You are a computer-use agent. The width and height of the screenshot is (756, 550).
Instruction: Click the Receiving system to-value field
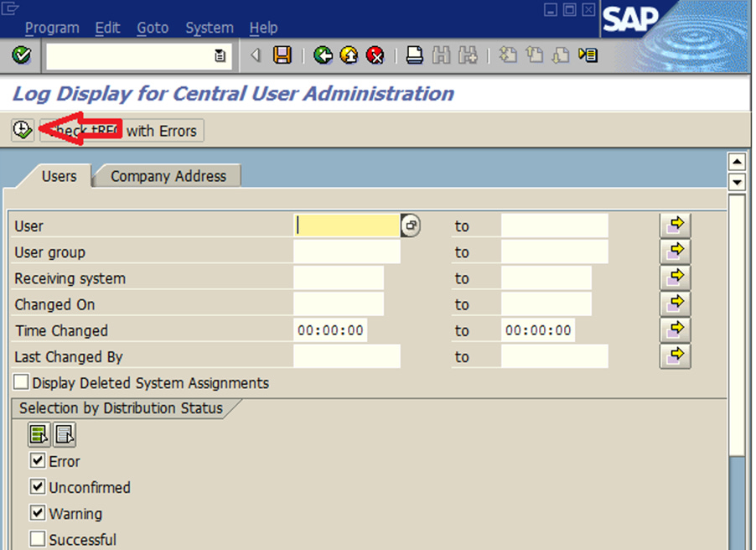(546, 278)
